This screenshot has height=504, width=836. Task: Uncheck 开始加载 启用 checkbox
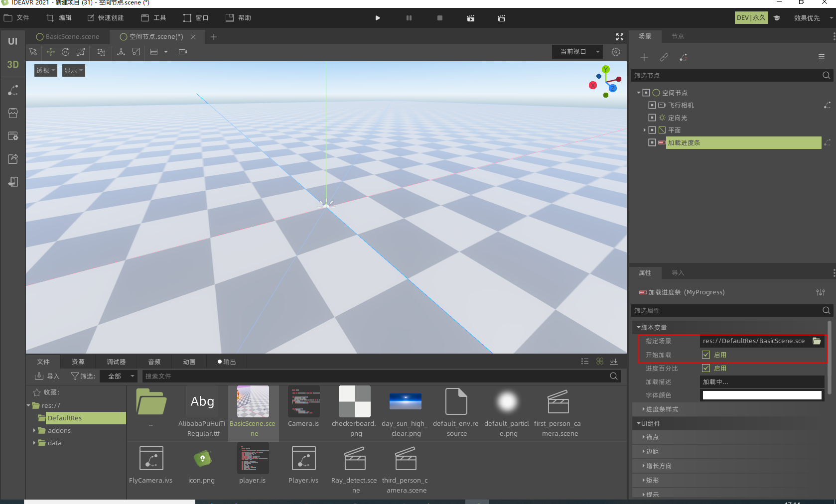tap(706, 355)
